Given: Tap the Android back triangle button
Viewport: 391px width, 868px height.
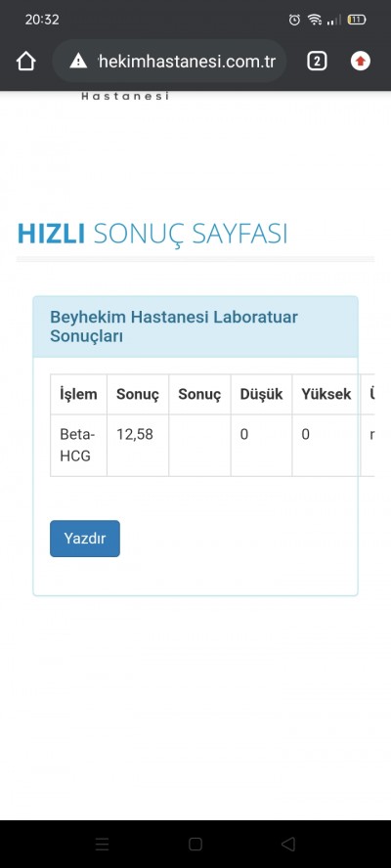Looking at the screenshot, I should pyautogui.click(x=288, y=844).
